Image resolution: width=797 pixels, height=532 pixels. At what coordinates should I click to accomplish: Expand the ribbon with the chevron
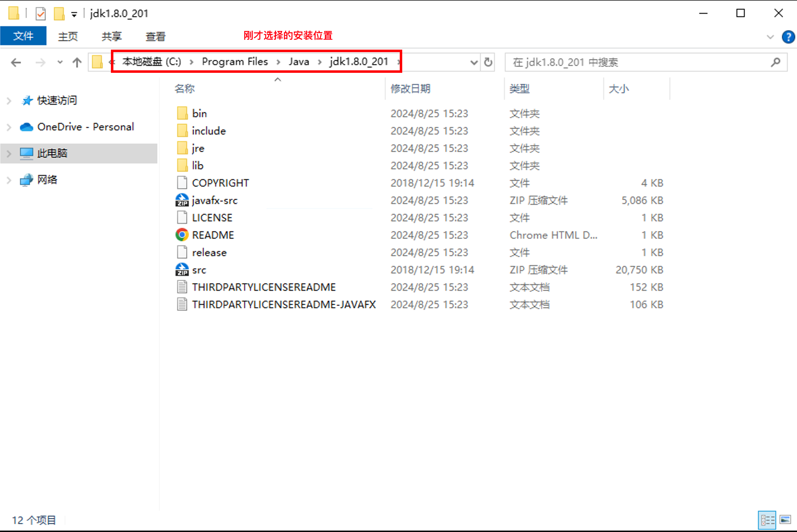(770, 37)
